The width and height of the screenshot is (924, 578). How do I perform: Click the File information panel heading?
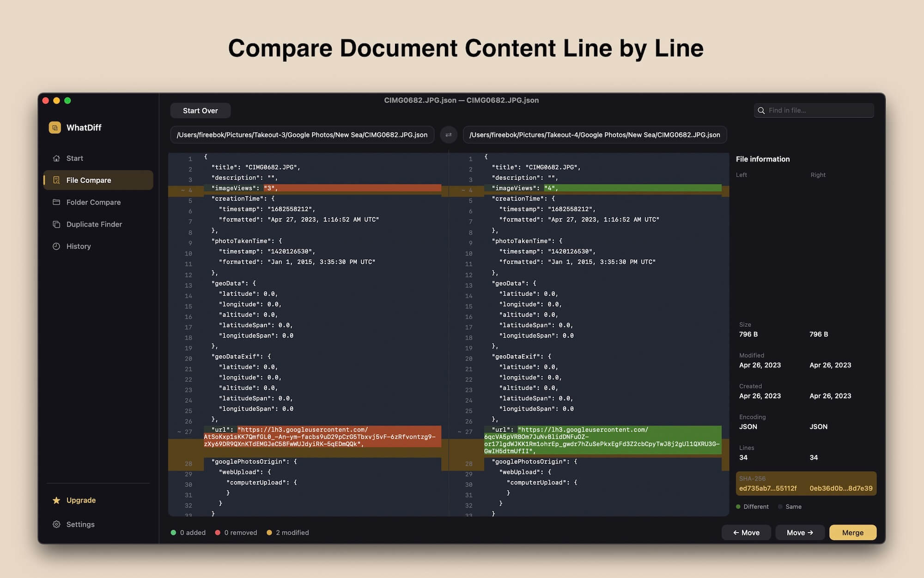click(763, 159)
